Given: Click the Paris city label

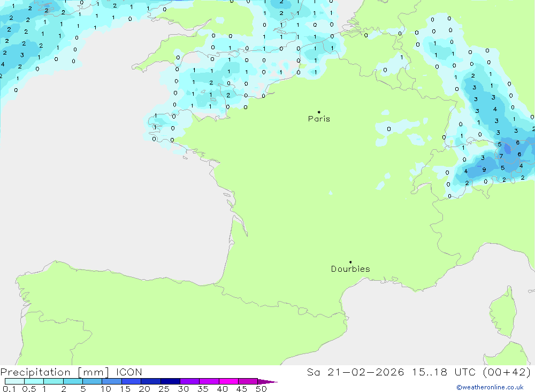Looking at the screenshot, I should (x=319, y=119).
